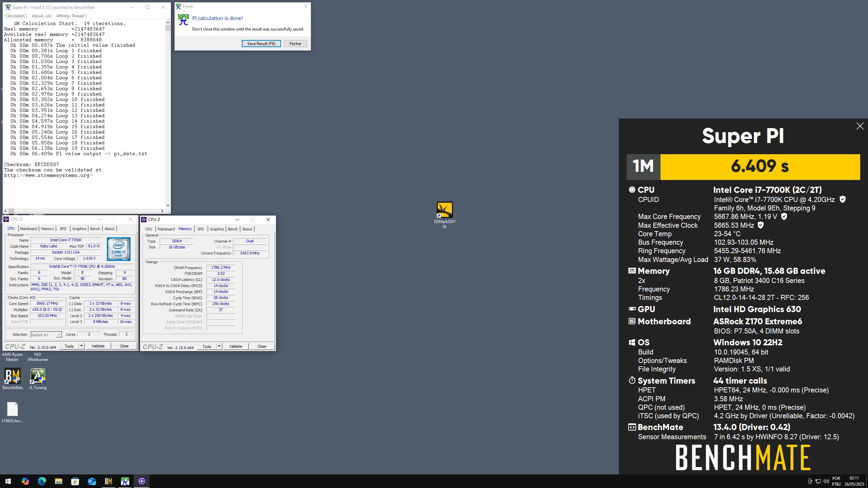
Task: Open the About...(A) menu in Super PI
Action: 41,16
